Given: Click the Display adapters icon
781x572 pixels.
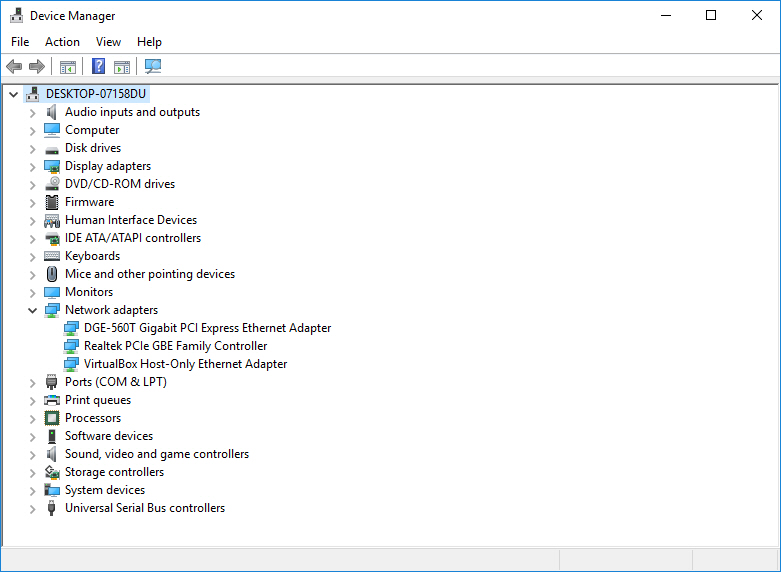Looking at the screenshot, I should click(52, 166).
